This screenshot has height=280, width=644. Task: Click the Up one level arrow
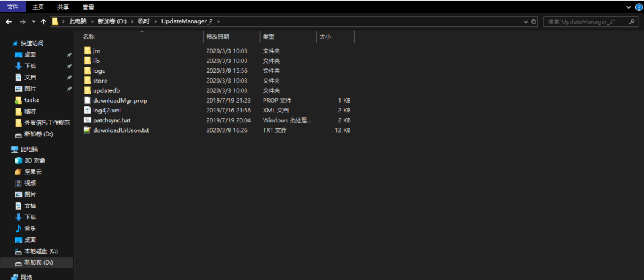pos(43,21)
